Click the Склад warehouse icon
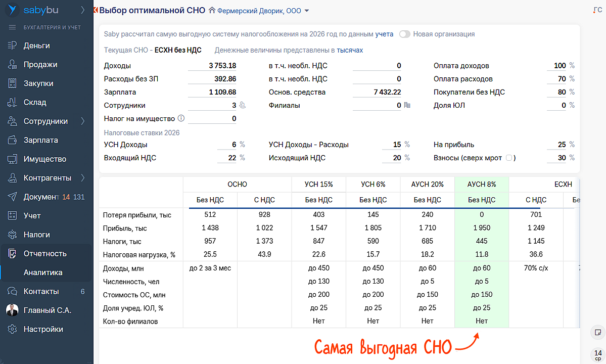The image size is (606, 364). (x=13, y=102)
